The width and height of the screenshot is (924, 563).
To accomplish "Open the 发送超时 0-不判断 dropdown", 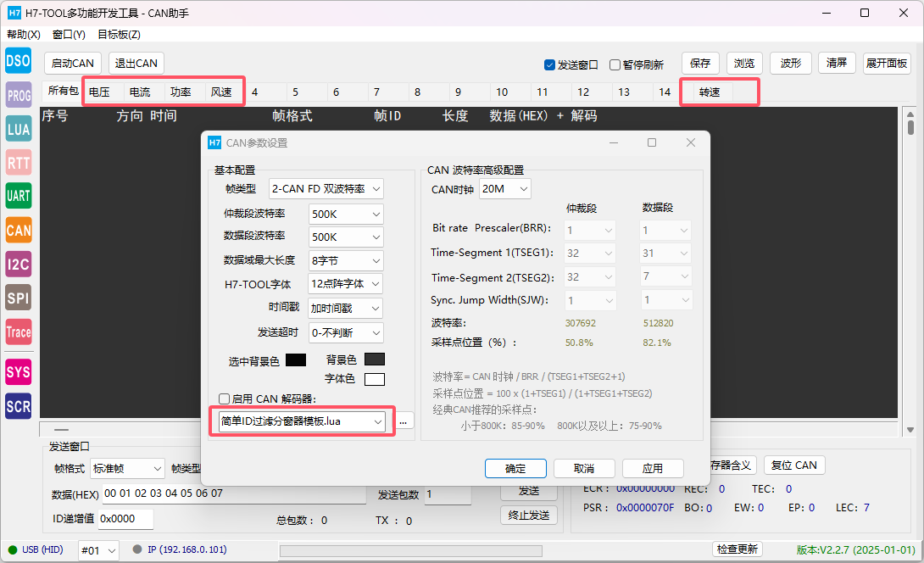I will 346,332.
